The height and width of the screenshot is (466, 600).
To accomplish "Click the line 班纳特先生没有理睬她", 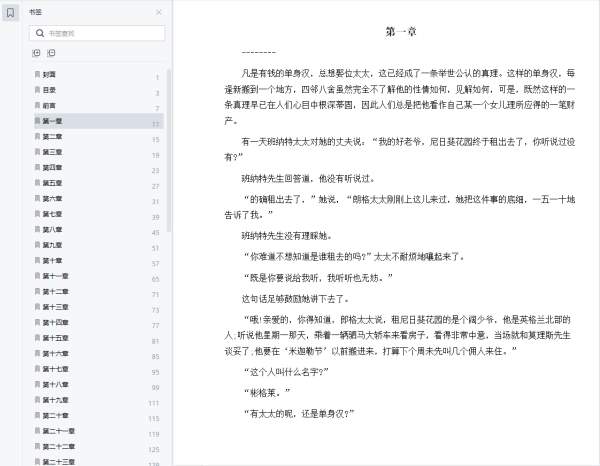I will pos(287,236).
